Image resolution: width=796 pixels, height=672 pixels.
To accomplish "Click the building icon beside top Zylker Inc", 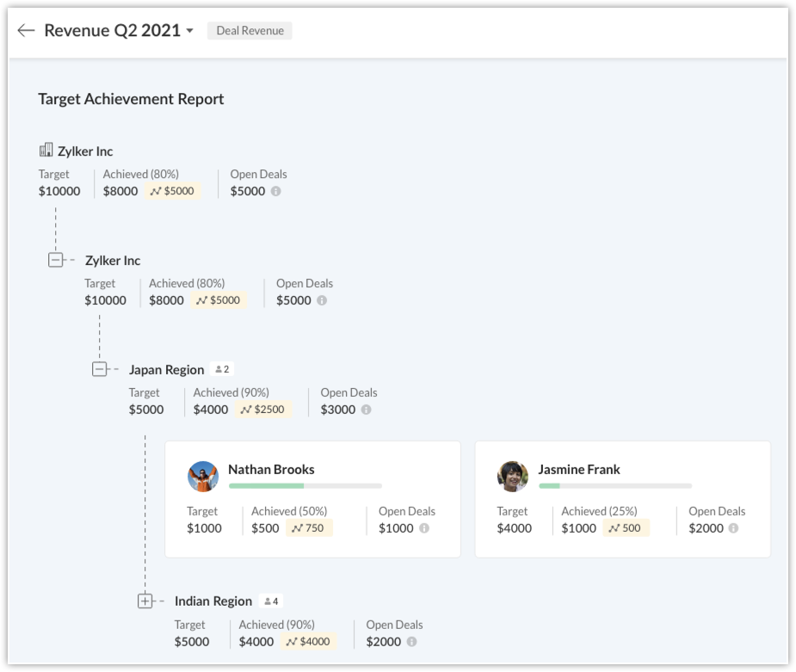I will click(x=46, y=151).
